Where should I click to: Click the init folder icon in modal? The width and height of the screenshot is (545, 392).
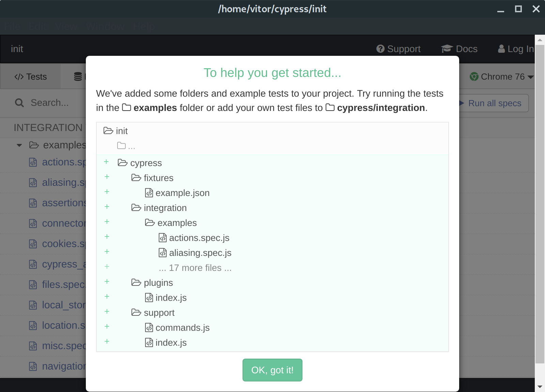pyautogui.click(x=108, y=131)
